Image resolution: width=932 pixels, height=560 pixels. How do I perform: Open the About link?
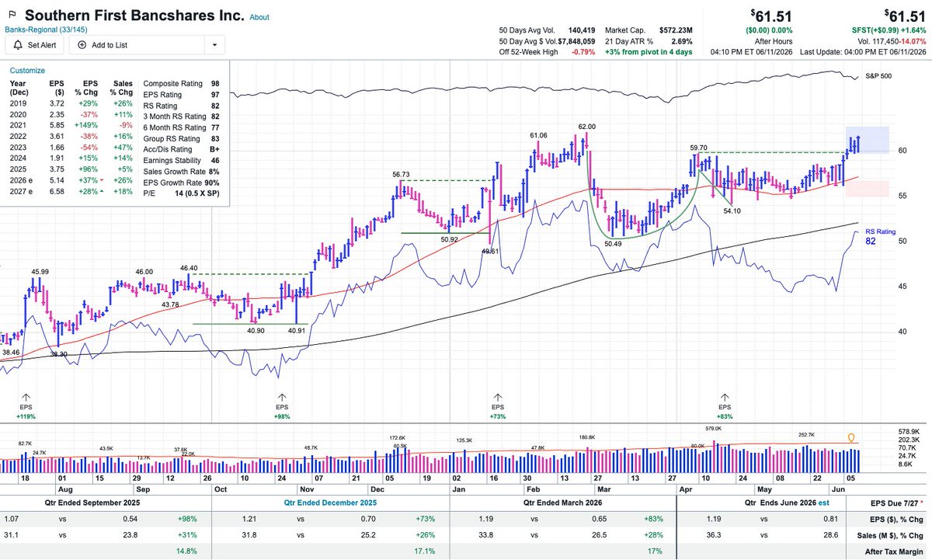point(259,17)
